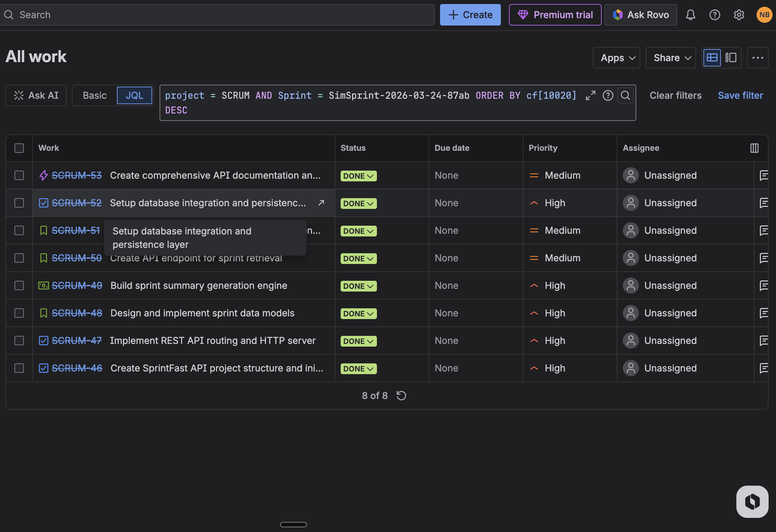776x532 pixels.
Task: Click the SCRUM-53 epic type icon
Action: (x=43, y=175)
